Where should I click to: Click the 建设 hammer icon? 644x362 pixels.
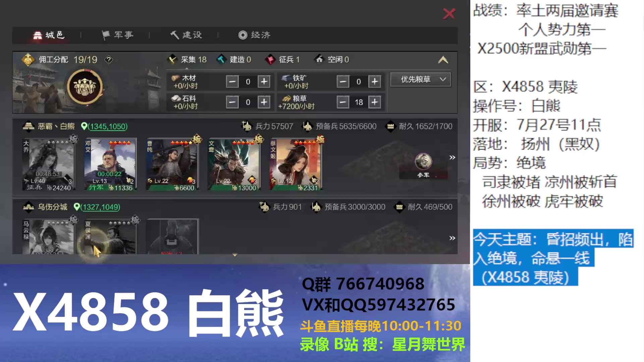174,35
